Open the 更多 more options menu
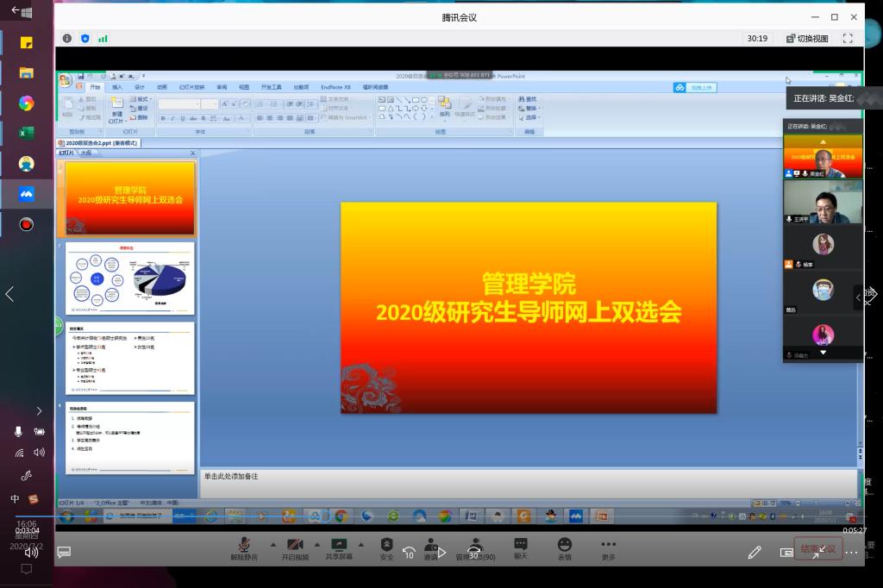Image resolution: width=883 pixels, height=588 pixels. 608,548
